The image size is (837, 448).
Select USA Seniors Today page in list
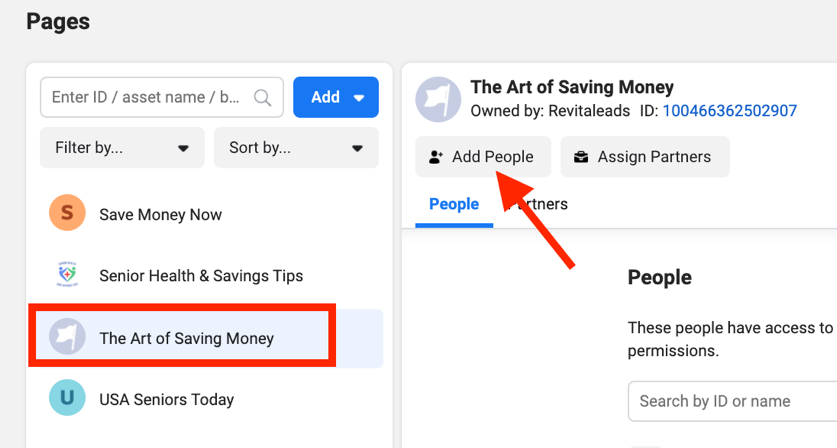point(206,399)
